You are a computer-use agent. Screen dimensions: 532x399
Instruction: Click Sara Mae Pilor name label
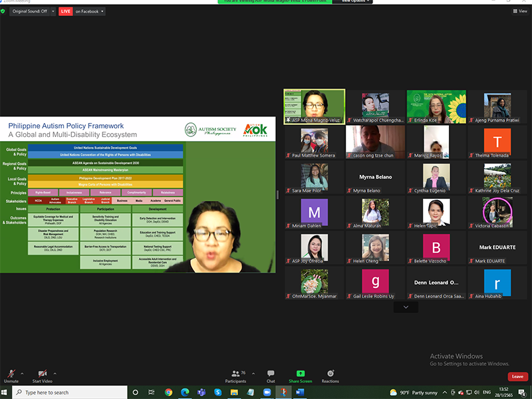(x=307, y=191)
